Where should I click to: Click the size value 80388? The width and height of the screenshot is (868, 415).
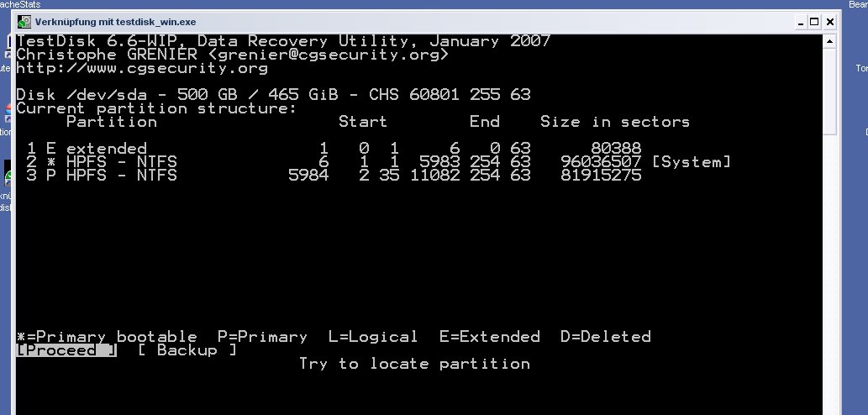(616, 149)
